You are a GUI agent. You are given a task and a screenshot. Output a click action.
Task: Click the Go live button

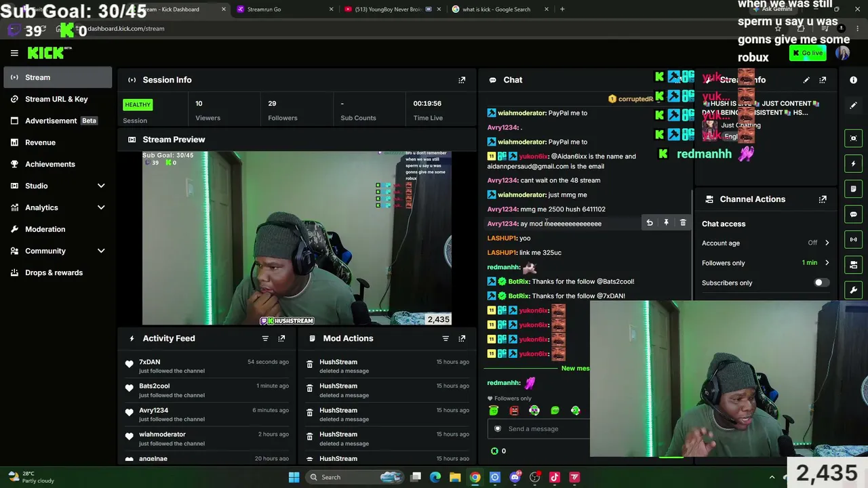tap(807, 53)
